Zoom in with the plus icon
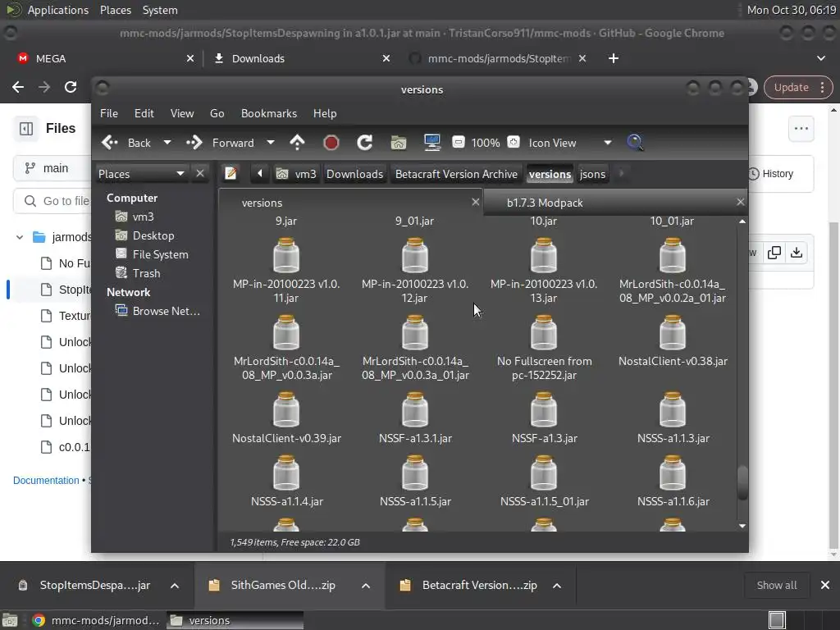840x630 pixels. 514,142
